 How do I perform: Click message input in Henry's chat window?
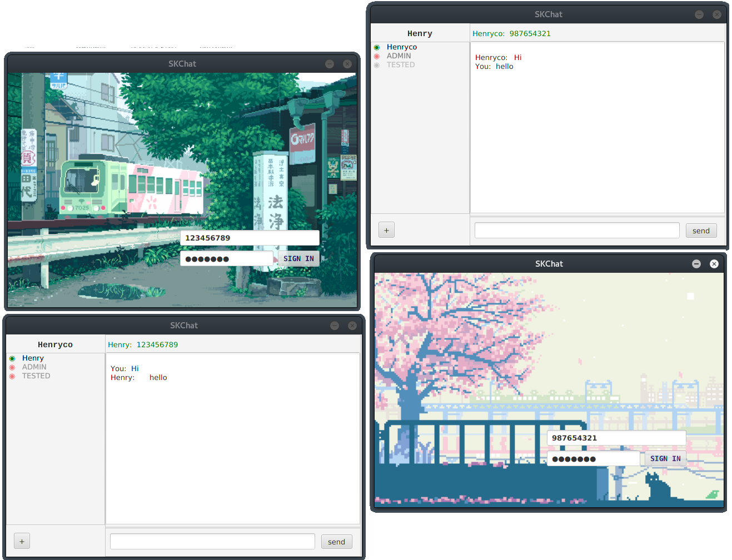coord(577,231)
